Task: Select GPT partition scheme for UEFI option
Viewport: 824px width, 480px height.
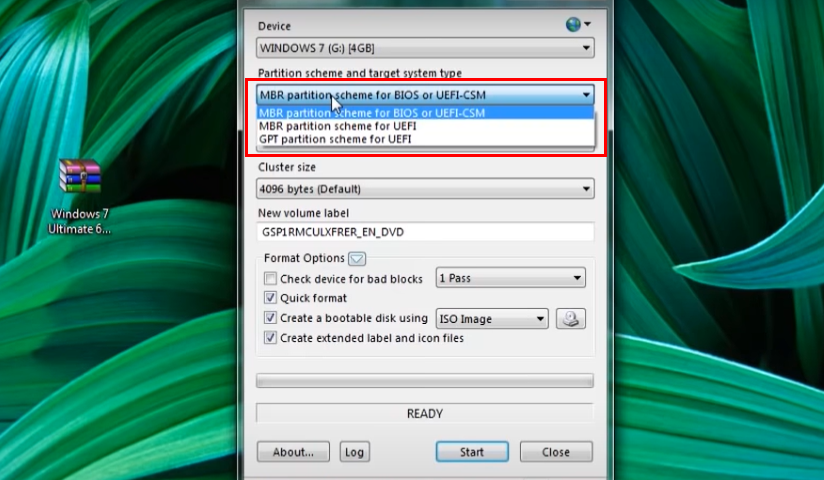Action: click(x=425, y=139)
